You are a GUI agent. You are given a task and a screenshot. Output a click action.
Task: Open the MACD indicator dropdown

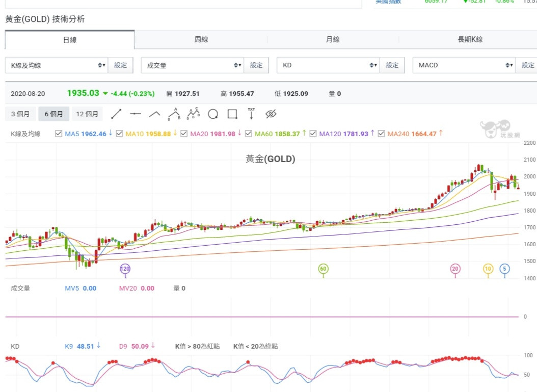click(x=464, y=65)
